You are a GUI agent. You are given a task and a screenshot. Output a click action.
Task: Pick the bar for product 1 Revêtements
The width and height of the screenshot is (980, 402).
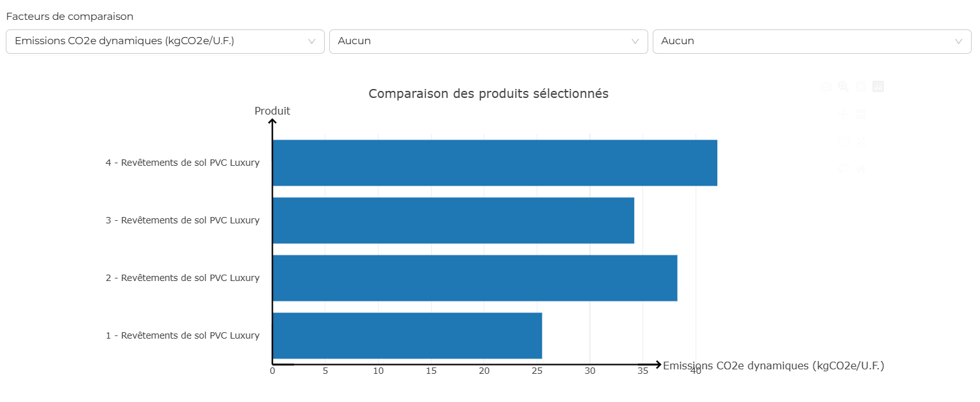(407, 335)
